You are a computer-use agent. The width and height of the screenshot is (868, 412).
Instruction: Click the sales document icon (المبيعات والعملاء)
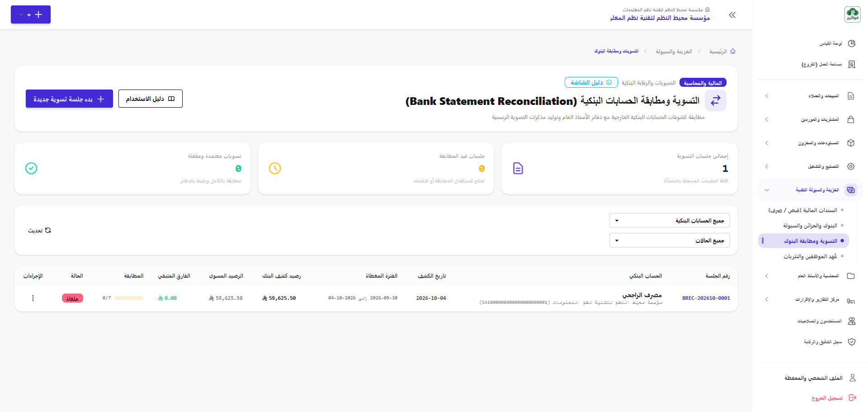851,96
